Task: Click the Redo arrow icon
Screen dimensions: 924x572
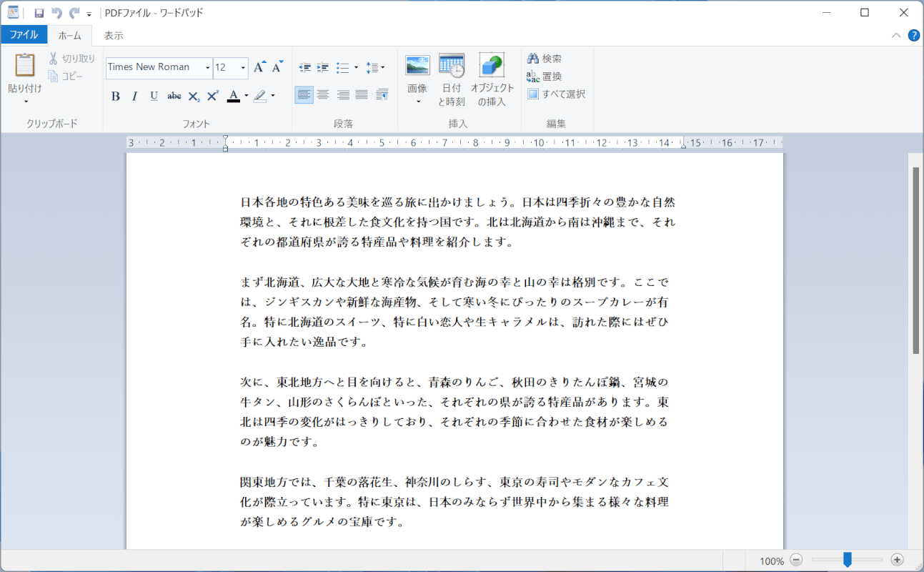Action: coord(74,13)
